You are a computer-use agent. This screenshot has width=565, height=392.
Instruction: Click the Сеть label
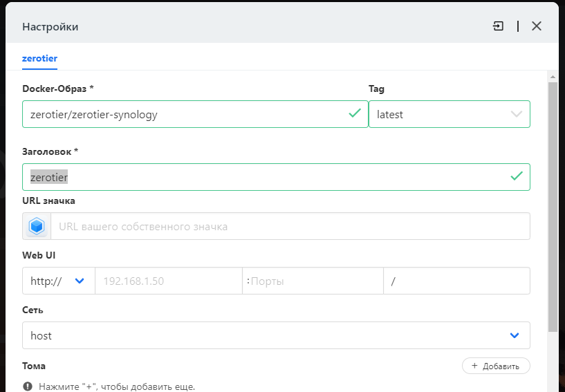[x=33, y=310]
